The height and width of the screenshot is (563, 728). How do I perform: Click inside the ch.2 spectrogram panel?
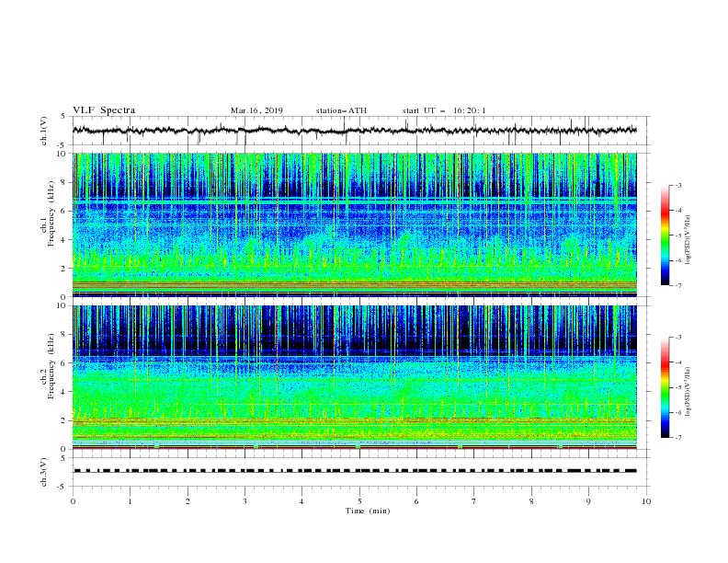354,377
